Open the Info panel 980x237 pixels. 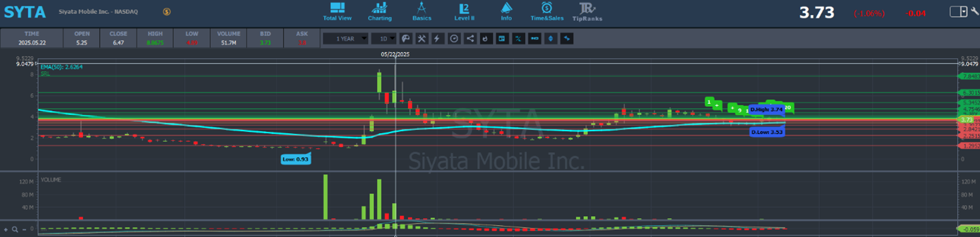pos(506,11)
